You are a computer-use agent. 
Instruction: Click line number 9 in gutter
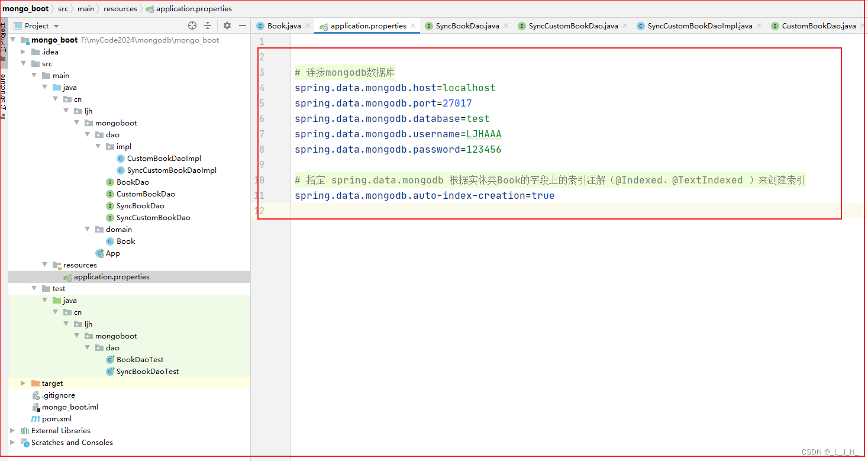262,165
